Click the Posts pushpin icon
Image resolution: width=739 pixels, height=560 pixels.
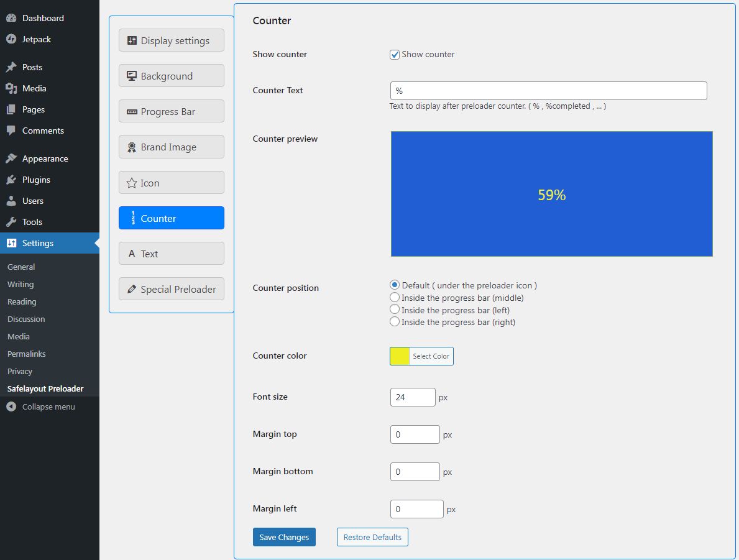(x=11, y=67)
